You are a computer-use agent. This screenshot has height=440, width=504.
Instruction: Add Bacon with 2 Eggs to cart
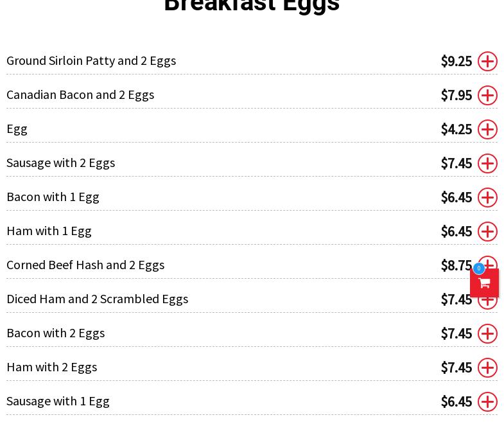click(487, 334)
